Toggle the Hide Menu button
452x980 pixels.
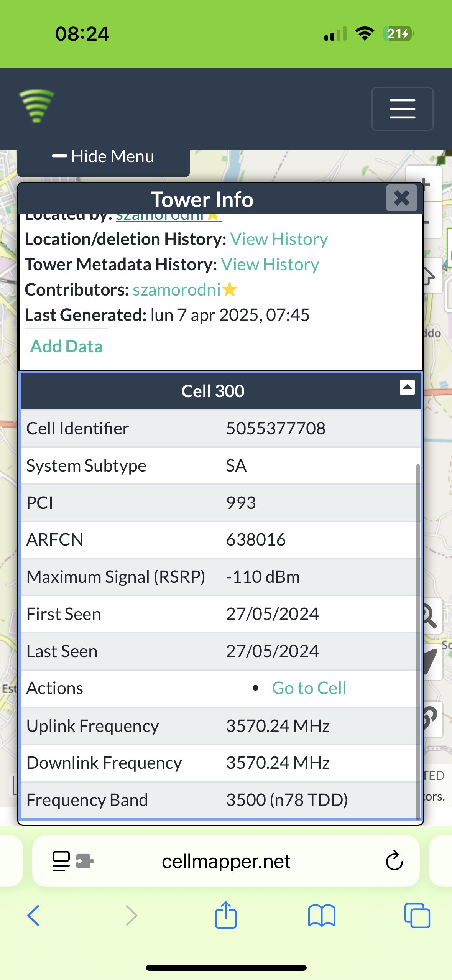[x=103, y=157]
